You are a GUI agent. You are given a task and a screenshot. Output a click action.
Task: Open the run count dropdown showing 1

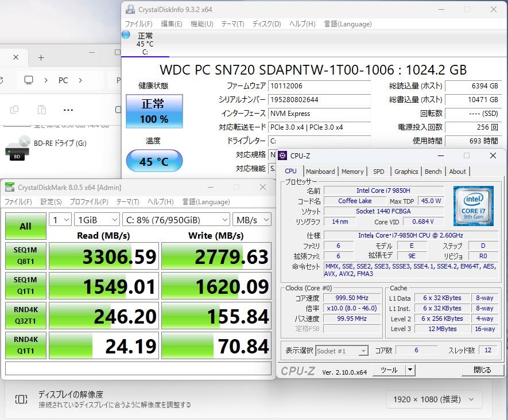click(60, 220)
